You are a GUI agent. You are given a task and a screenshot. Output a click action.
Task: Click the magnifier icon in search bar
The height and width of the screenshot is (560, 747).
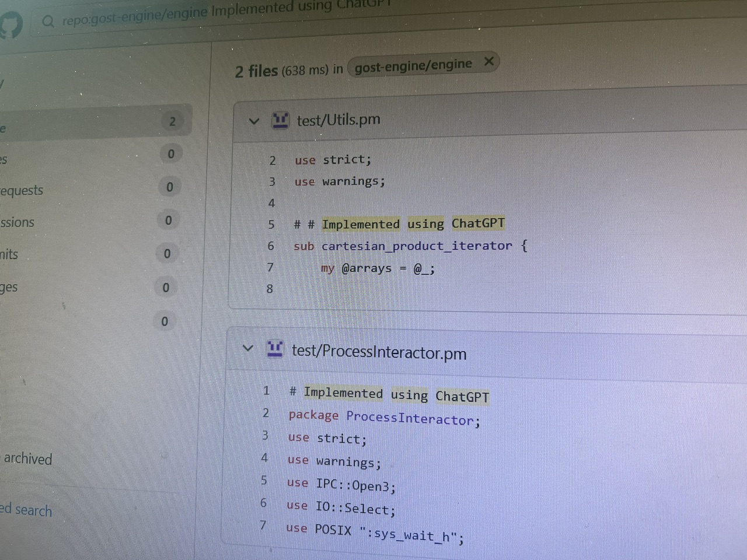[48, 22]
